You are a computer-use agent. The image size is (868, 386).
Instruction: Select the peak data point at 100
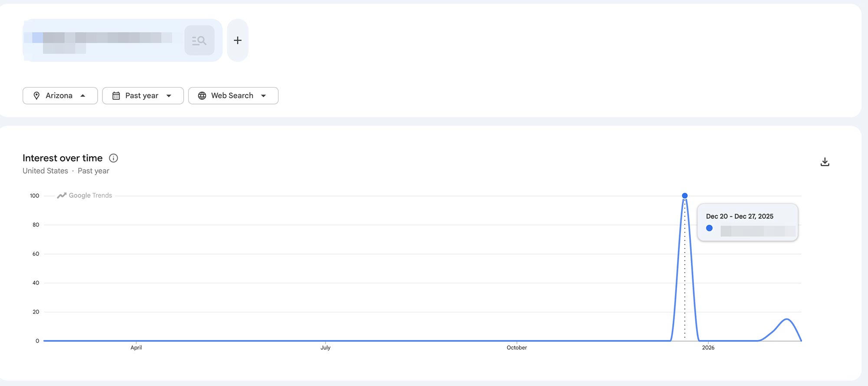[x=685, y=196]
